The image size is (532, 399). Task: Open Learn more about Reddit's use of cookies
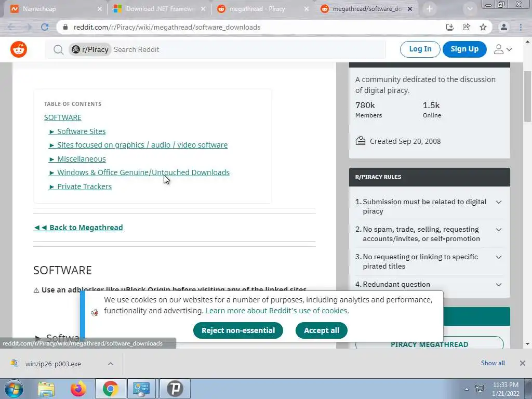coord(277,311)
